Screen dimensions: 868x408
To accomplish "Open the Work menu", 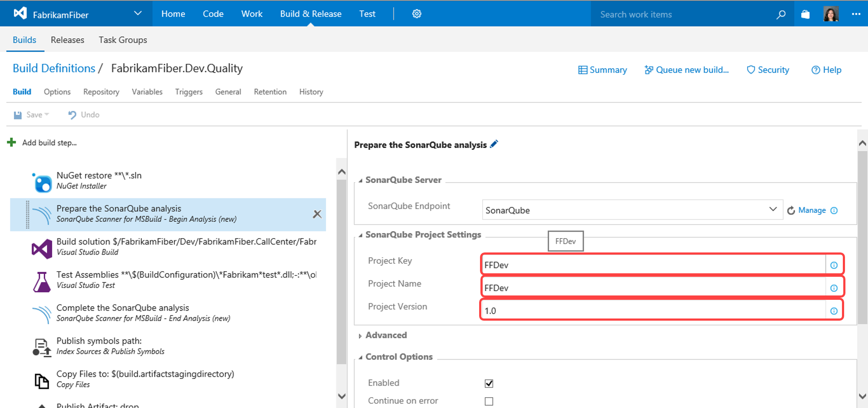I will [x=252, y=14].
